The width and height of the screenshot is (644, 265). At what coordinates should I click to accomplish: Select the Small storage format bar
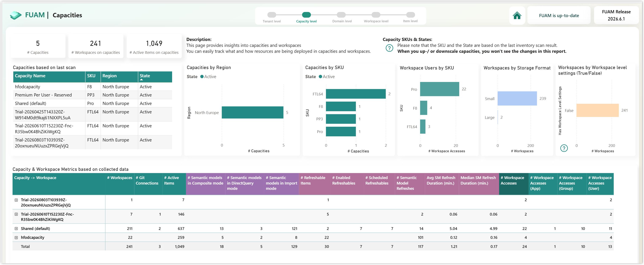(517, 98)
